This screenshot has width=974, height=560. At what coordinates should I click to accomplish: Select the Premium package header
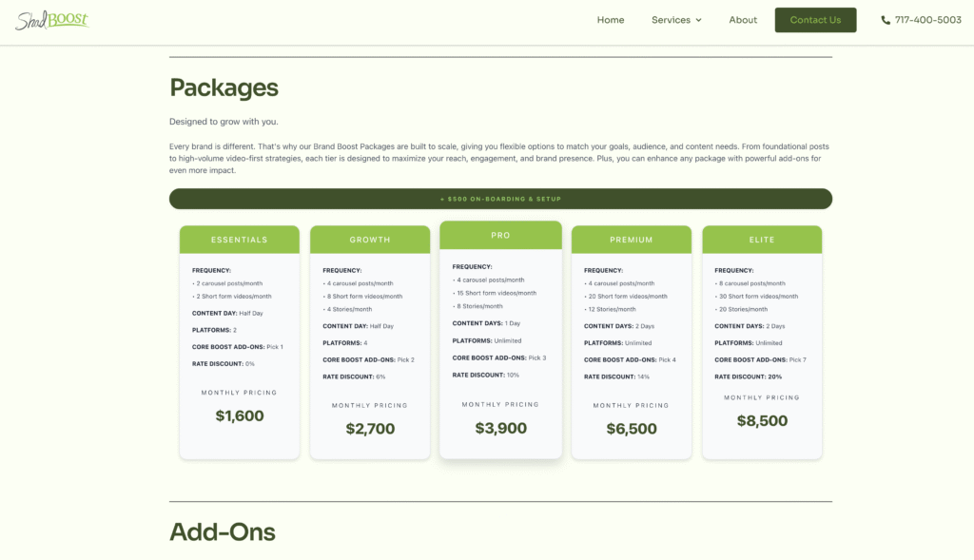coord(632,240)
